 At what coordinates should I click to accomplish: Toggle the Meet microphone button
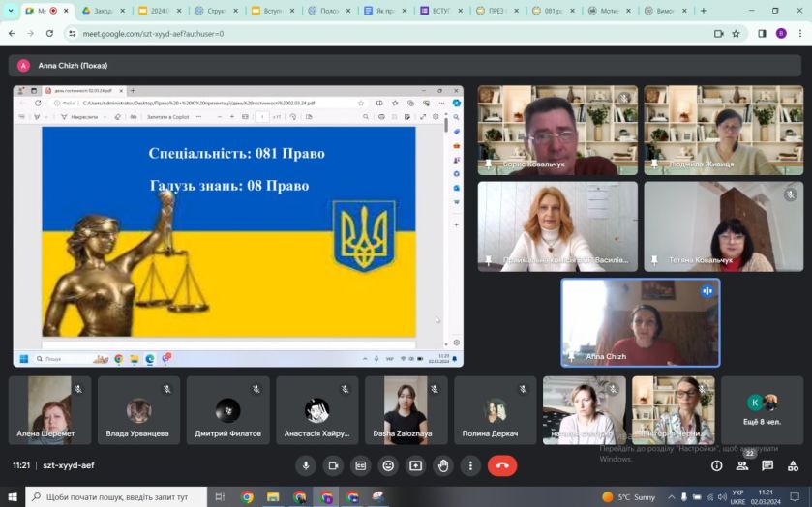(x=306, y=465)
